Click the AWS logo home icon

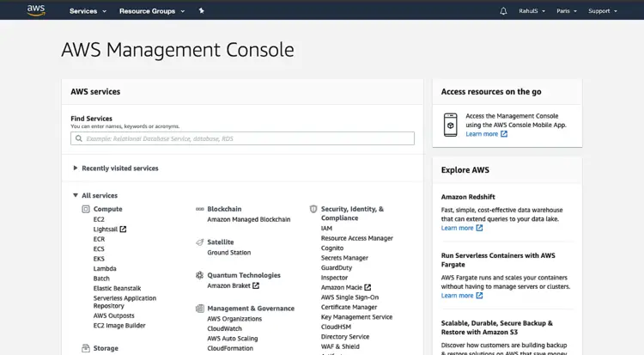point(36,10)
